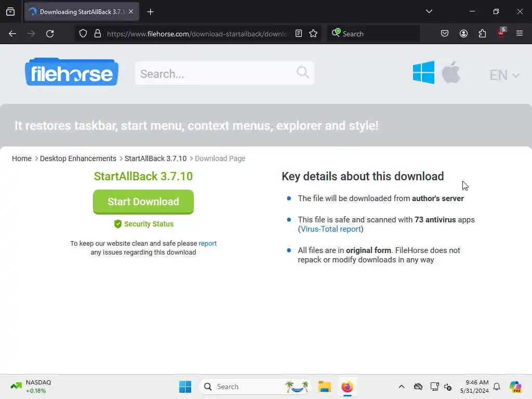This screenshot has width=532, height=399.
Task: Close the Downloading StartAllBack tab
Action: coord(131,11)
